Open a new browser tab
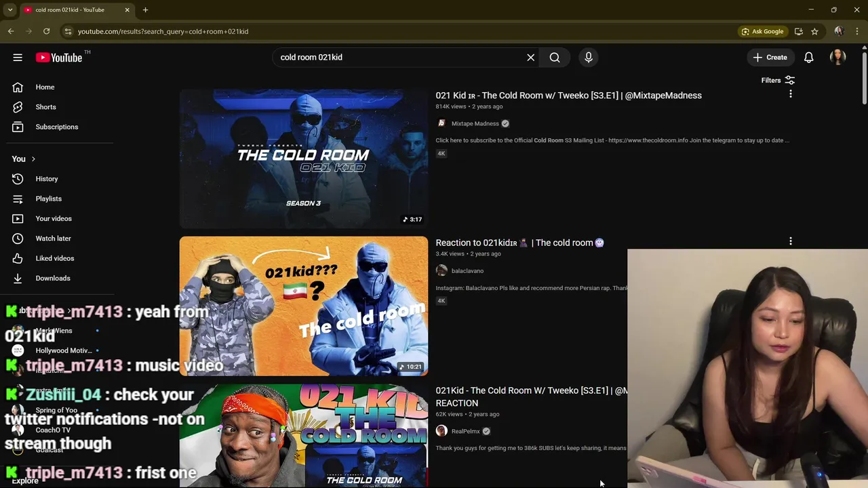868x488 pixels. [145, 10]
